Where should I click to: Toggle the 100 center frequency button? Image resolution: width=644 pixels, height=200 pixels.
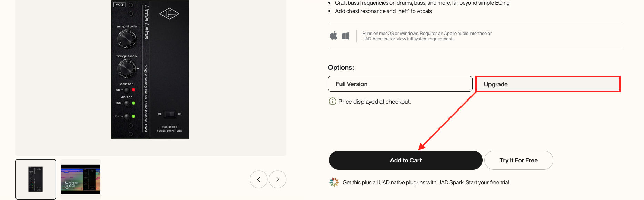[x=127, y=103]
